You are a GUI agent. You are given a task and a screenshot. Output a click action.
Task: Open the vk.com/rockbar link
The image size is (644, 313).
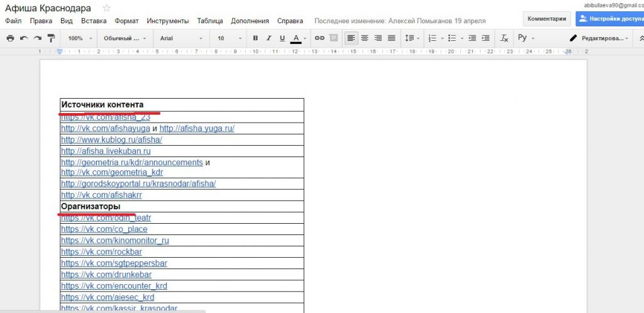(101, 252)
